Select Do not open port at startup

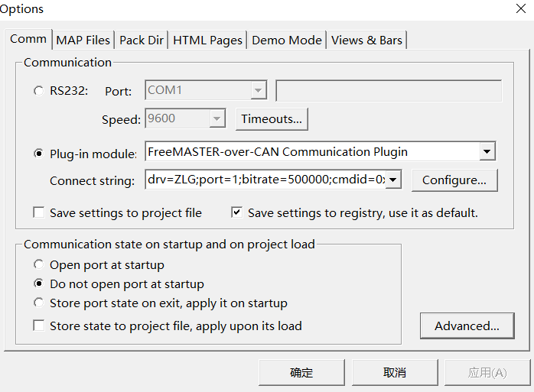point(39,284)
